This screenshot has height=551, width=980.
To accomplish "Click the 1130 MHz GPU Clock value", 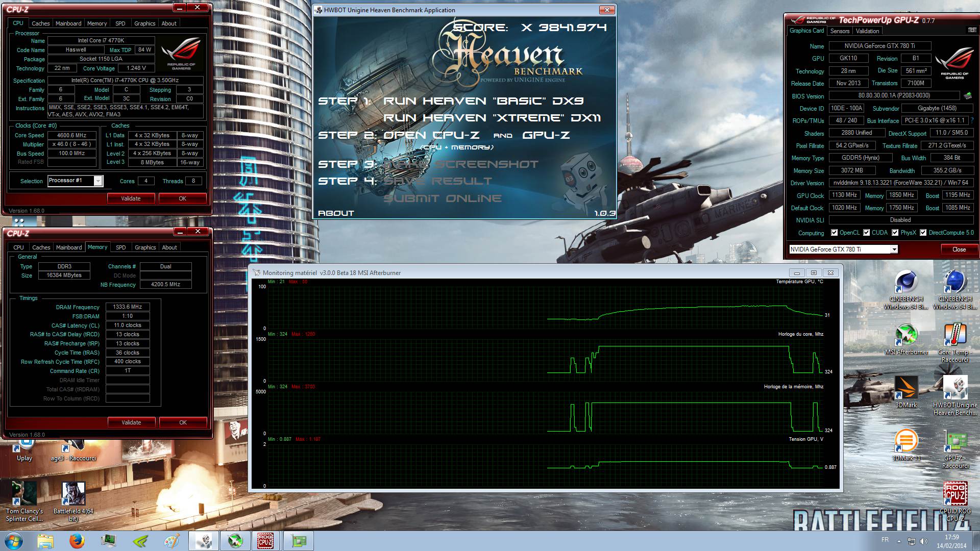I will pyautogui.click(x=844, y=195).
